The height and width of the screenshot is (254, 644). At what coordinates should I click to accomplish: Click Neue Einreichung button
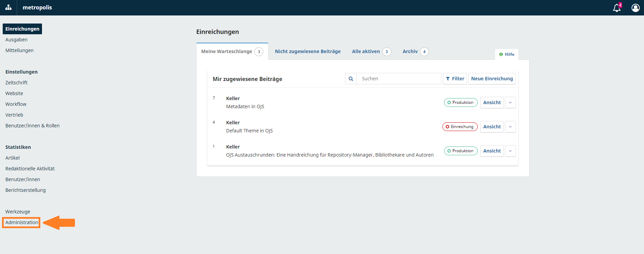point(492,79)
